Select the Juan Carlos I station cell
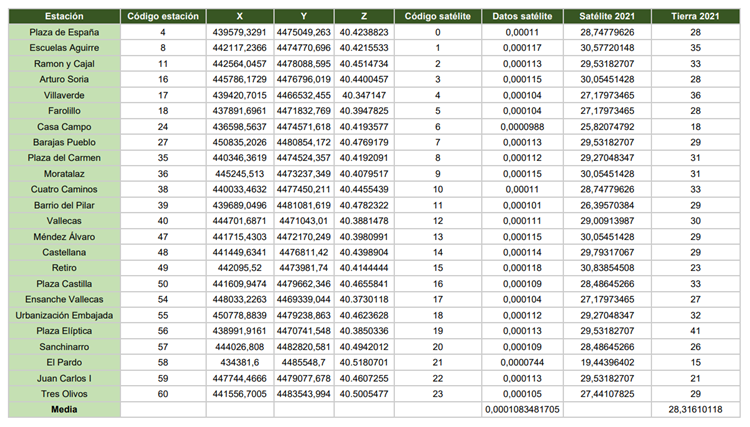750x427 pixels. coord(63,378)
